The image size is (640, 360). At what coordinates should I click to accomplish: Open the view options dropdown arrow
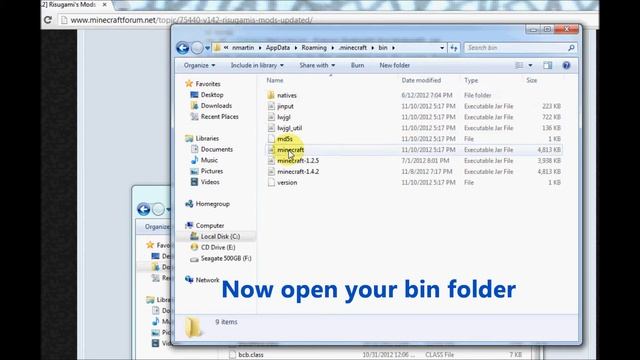[x=530, y=65]
